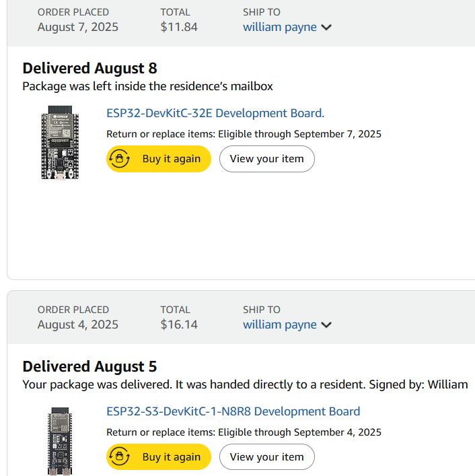Click return text eligible through September 4
Screen dimensions: 475x476
244,432
